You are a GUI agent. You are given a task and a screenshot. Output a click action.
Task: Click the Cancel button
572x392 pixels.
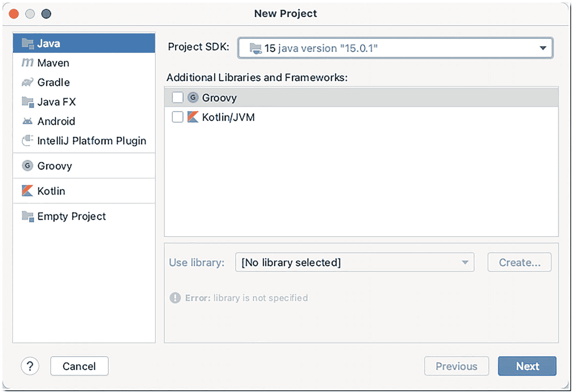point(79,366)
